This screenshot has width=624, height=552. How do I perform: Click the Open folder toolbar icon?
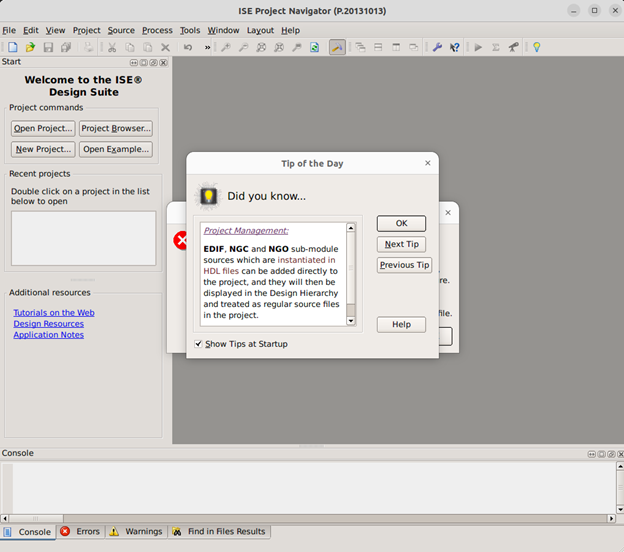tap(30, 47)
